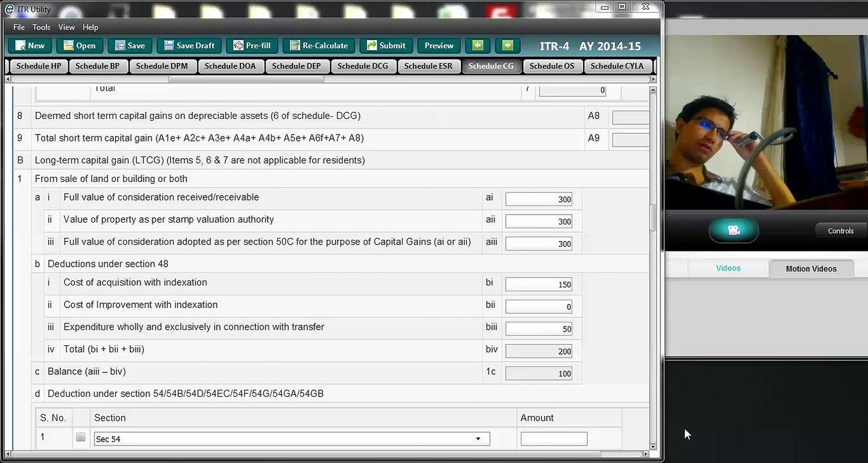Viewport: 868px width, 463px height.
Task: Switch to Motion Videos tab in webcam window
Action: [811, 269]
